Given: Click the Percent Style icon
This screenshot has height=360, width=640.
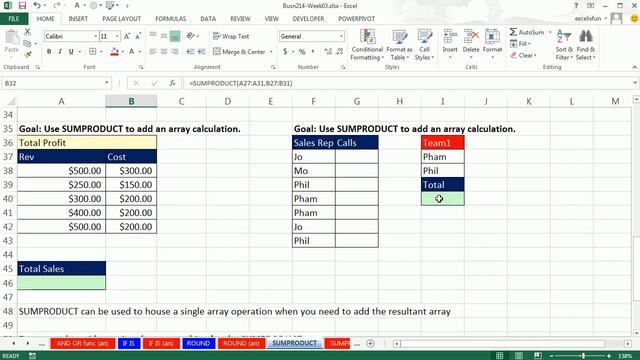Looking at the screenshot, I should click(302, 52).
